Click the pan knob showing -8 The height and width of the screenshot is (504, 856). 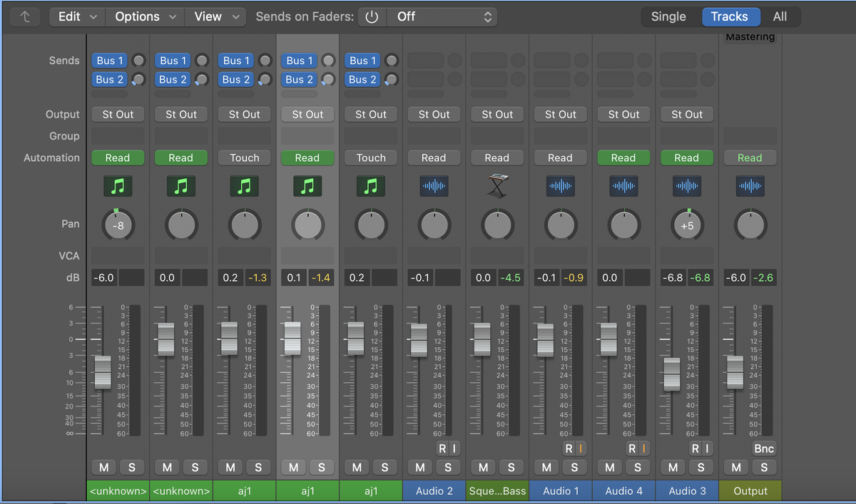(x=118, y=225)
